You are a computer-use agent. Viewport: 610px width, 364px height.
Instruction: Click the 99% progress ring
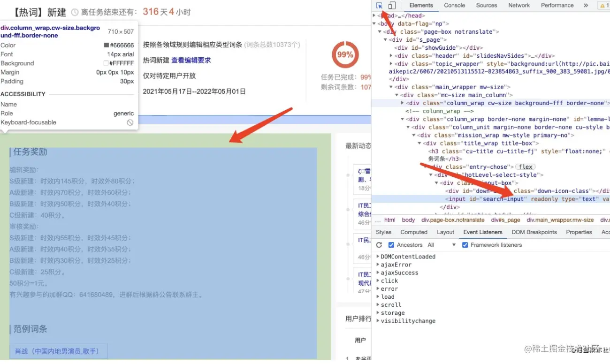345,55
